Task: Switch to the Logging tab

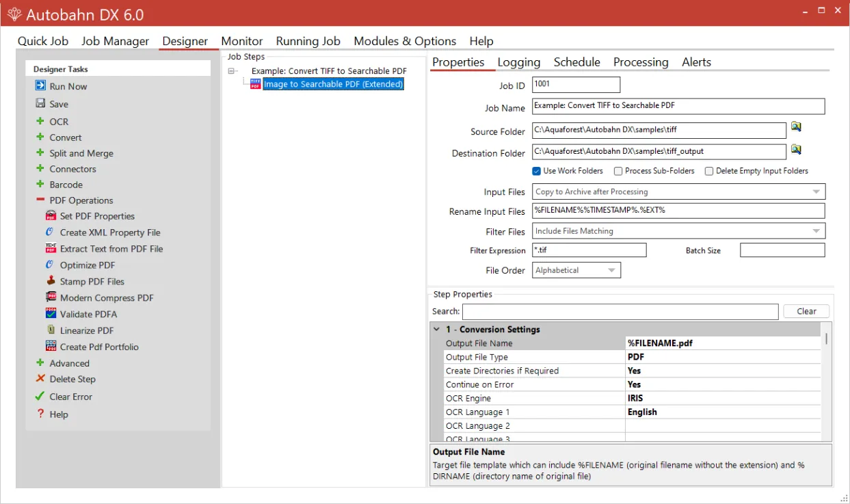Action: pos(519,62)
